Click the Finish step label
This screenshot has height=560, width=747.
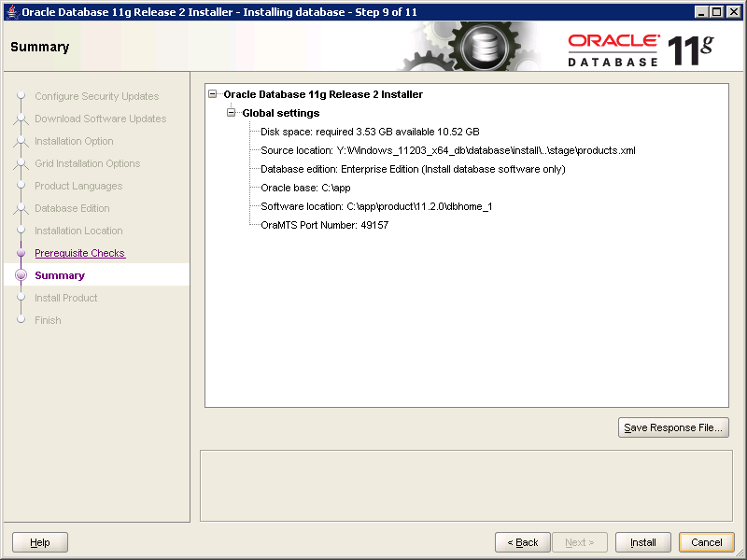coord(48,320)
